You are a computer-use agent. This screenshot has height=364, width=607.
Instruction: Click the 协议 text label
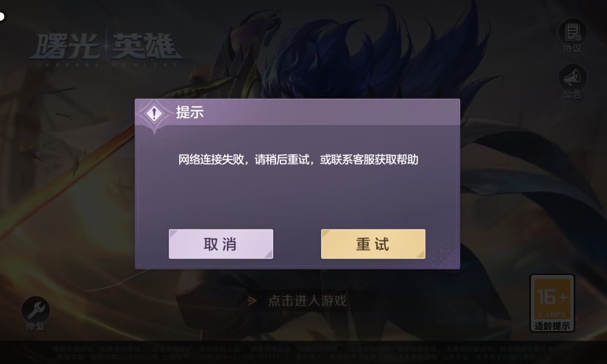(x=572, y=49)
